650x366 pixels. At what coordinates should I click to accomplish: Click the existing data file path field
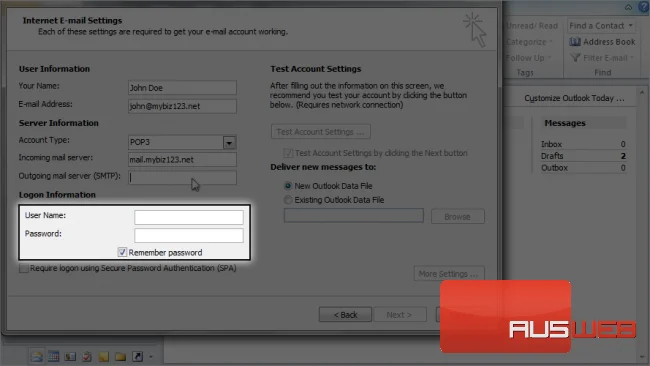click(x=354, y=216)
